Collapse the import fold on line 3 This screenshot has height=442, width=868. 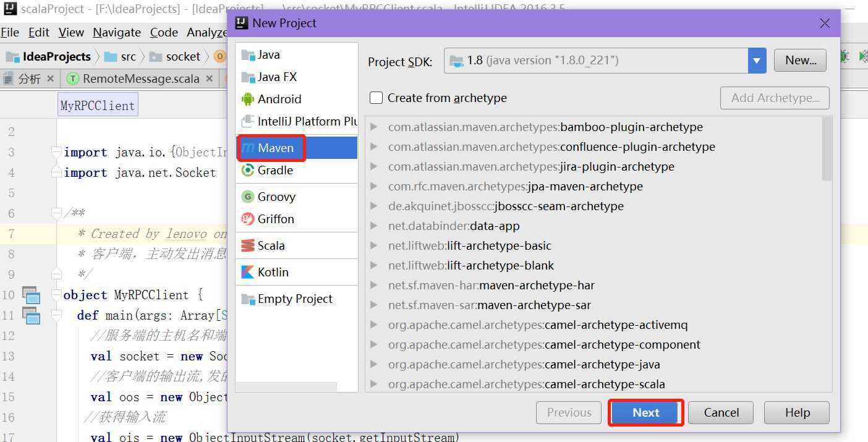(56, 152)
